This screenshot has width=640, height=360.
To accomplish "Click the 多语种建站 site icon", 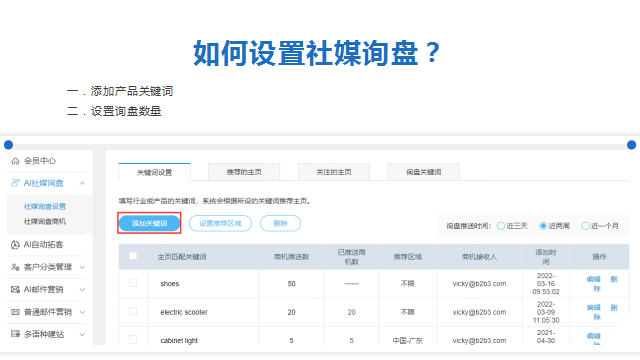I will click(x=15, y=334).
